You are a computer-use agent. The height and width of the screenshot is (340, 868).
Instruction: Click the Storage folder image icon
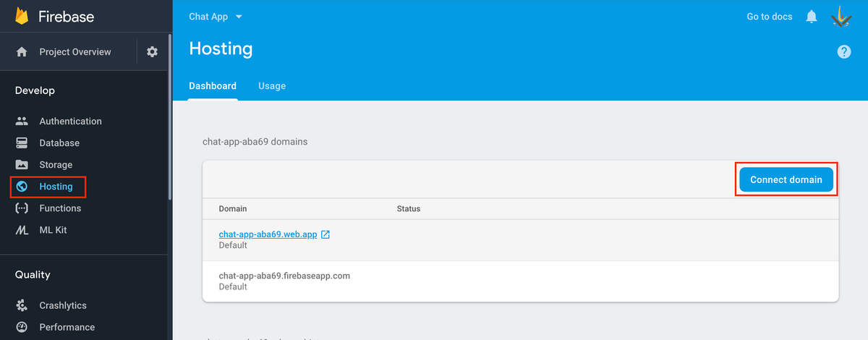(22, 165)
